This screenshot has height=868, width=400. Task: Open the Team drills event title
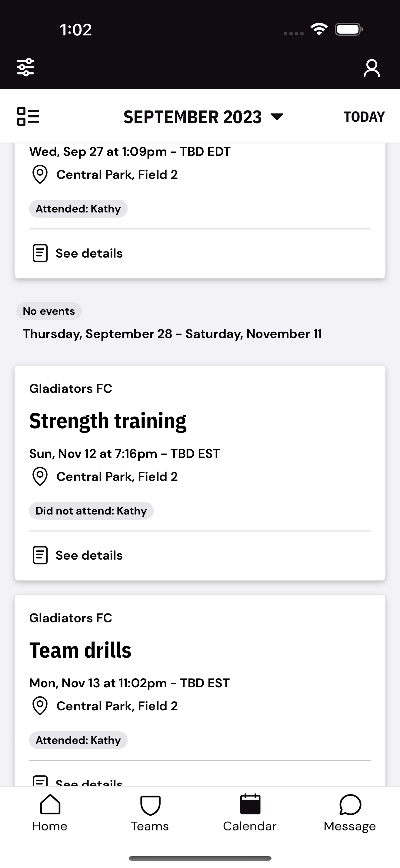point(80,650)
